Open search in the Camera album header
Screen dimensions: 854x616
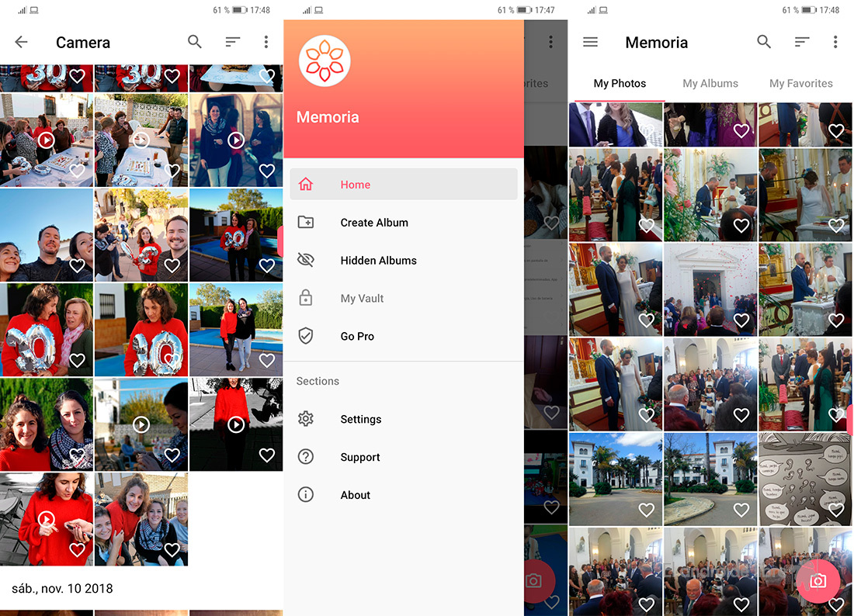click(x=195, y=43)
